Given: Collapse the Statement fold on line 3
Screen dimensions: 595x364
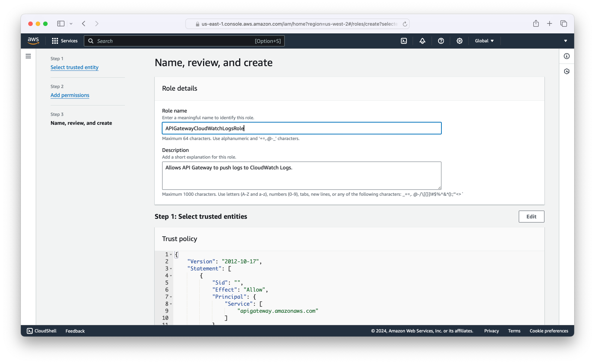Looking at the screenshot, I should [171, 269].
